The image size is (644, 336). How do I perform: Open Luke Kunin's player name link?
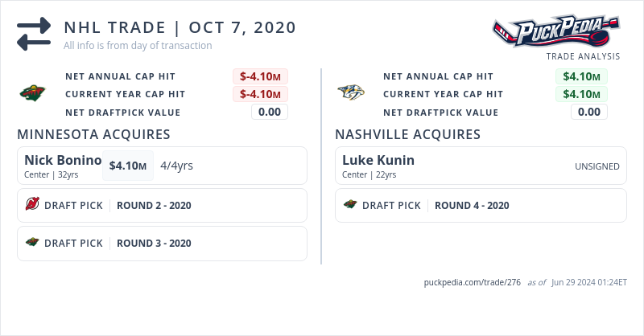click(x=378, y=160)
